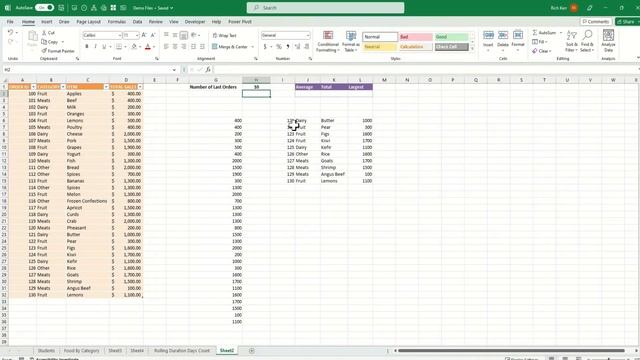Image resolution: width=640 pixels, height=360 pixels.
Task: Toggle Center alignment
Action: click(175, 47)
